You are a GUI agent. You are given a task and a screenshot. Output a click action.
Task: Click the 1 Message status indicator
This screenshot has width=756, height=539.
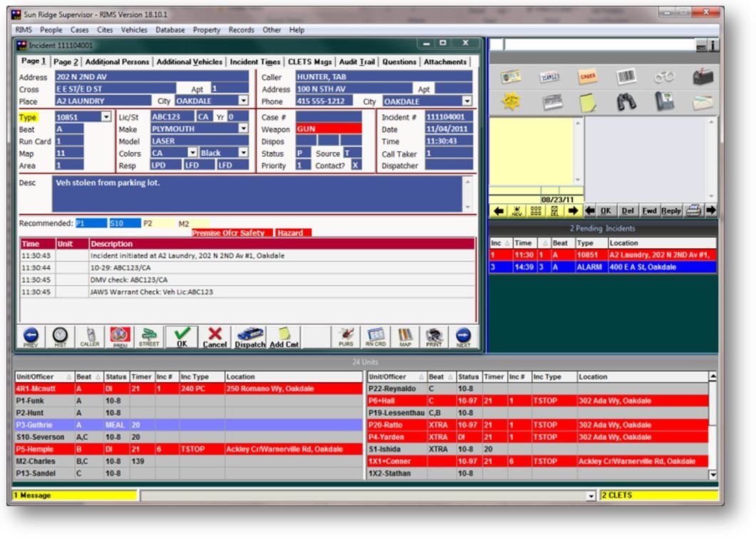click(x=75, y=495)
